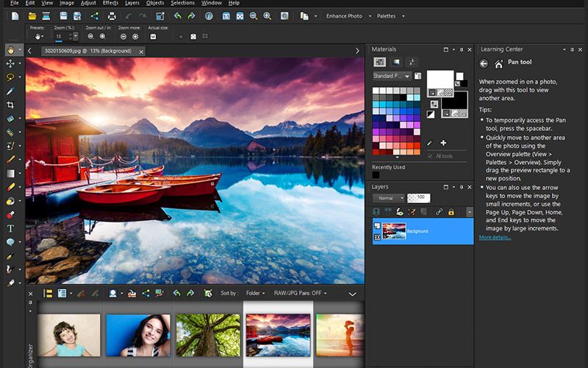The width and height of the screenshot is (588, 368).
Task: Toggle the layer lock icon
Action: click(451, 212)
